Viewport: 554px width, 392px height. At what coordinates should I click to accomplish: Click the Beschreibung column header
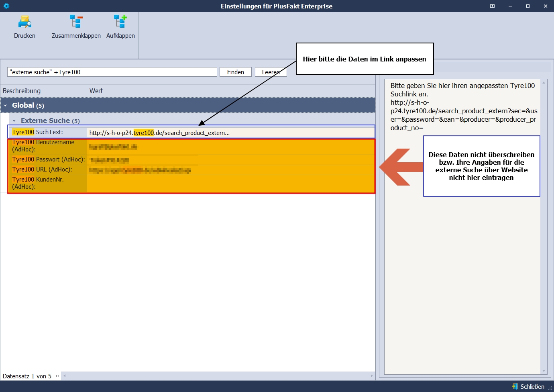coord(43,91)
